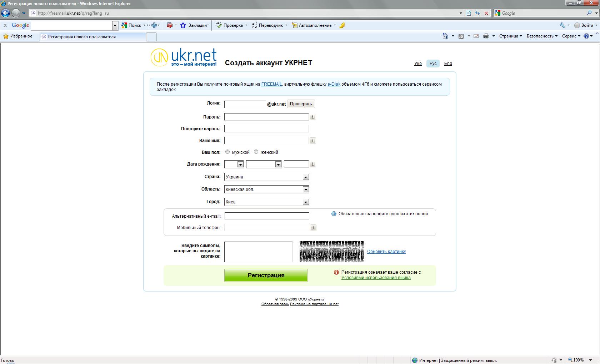Open Закладки bookmarks star in Google toolbar
Image resolution: width=600 pixels, height=364 pixels.
click(x=195, y=25)
